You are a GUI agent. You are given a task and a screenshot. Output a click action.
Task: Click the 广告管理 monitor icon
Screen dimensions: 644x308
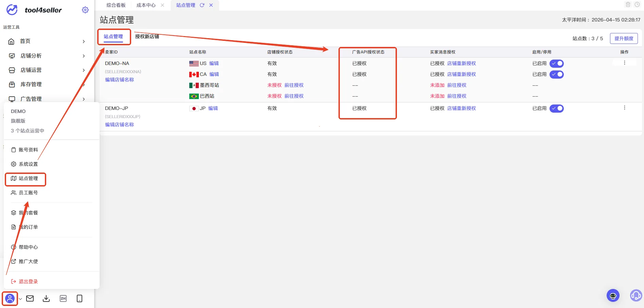coord(12,99)
